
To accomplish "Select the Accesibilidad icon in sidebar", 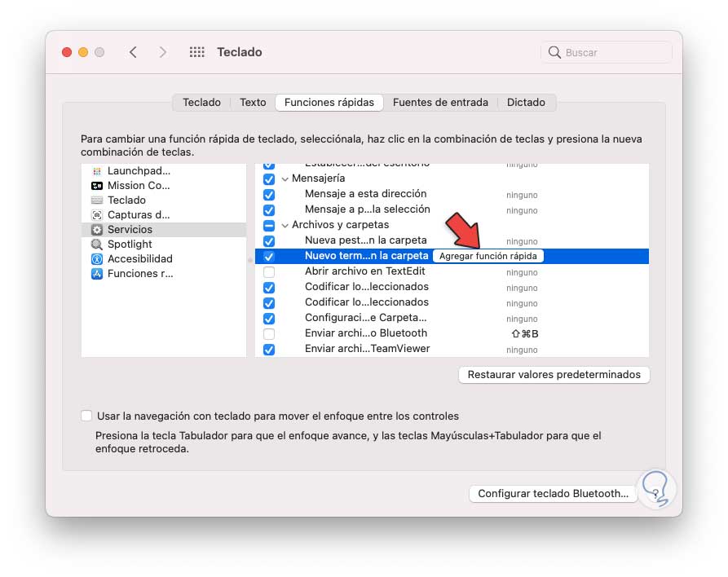I will coord(97,259).
